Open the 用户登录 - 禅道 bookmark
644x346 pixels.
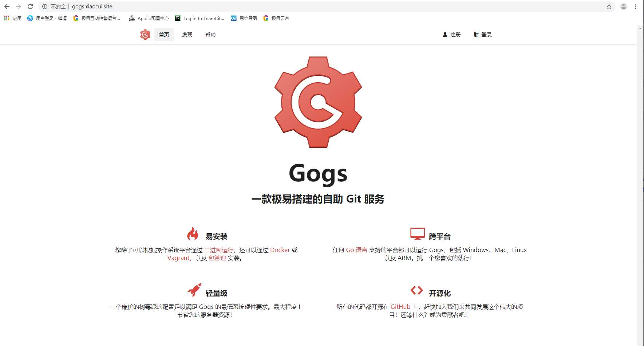click(x=47, y=18)
